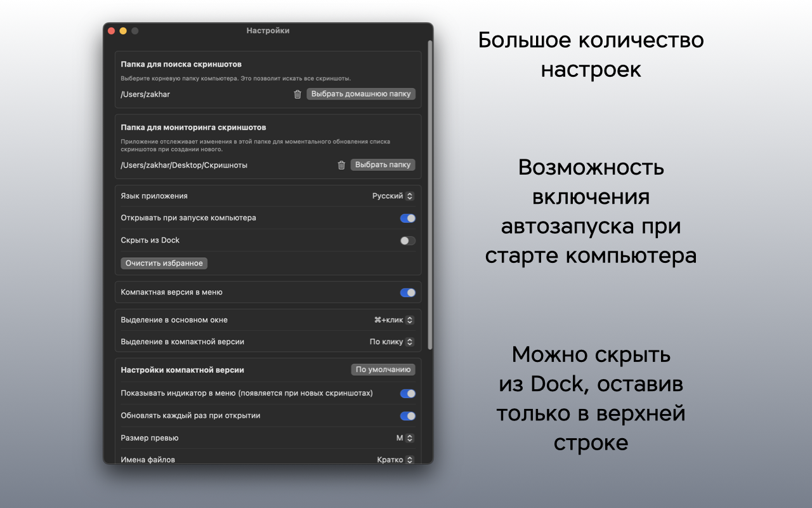Click the 'Настройки' window title bar
The width and height of the screenshot is (812, 508).
coord(268,30)
